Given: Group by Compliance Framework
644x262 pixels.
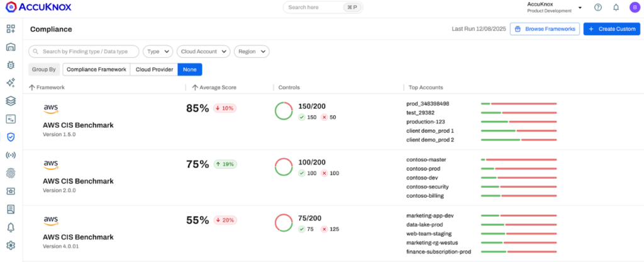Looking at the screenshot, I should tap(96, 70).
